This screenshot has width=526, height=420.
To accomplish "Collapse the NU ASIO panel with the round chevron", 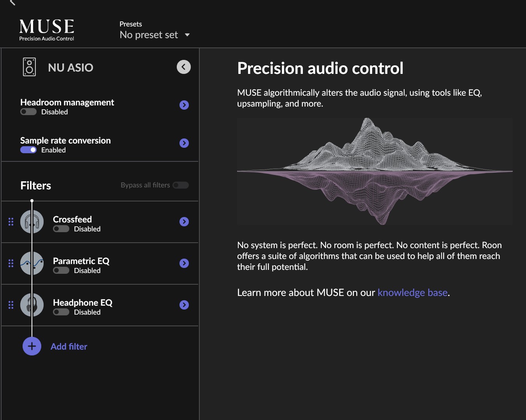I will [184, 67].
